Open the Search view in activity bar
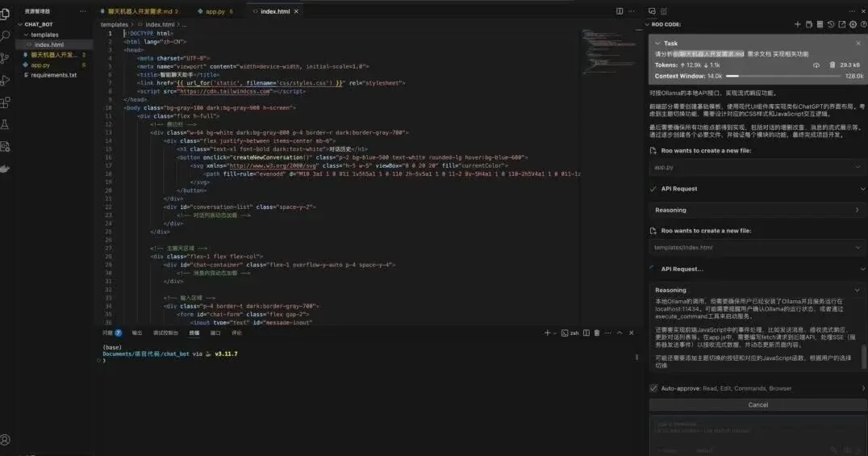Image resolution: width=868 pixels, height=456 pixels. tap(5, 36)
